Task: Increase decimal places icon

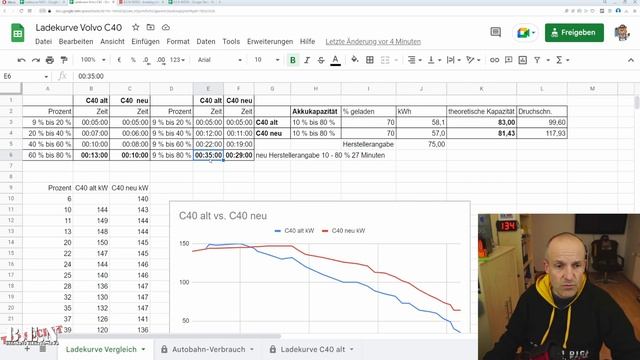Action: pyautogui.click(x=161, y=60)
